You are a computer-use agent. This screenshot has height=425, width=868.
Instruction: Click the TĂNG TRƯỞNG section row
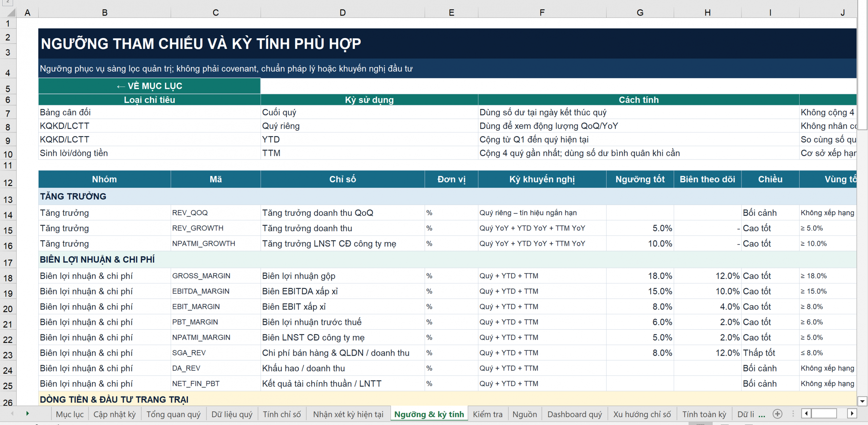tap(448, 196)
